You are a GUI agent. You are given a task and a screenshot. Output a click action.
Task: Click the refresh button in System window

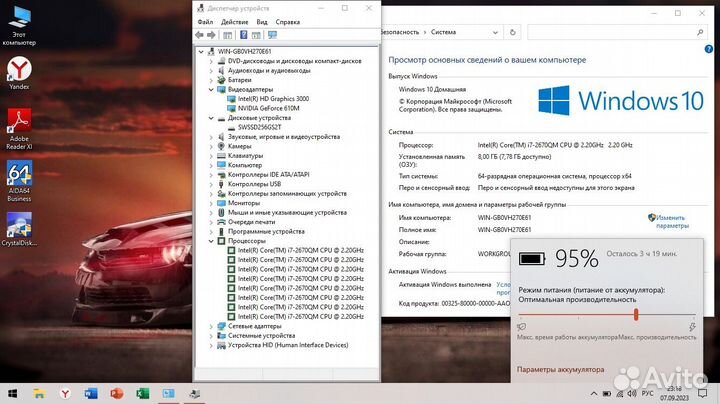pos(512,33)
